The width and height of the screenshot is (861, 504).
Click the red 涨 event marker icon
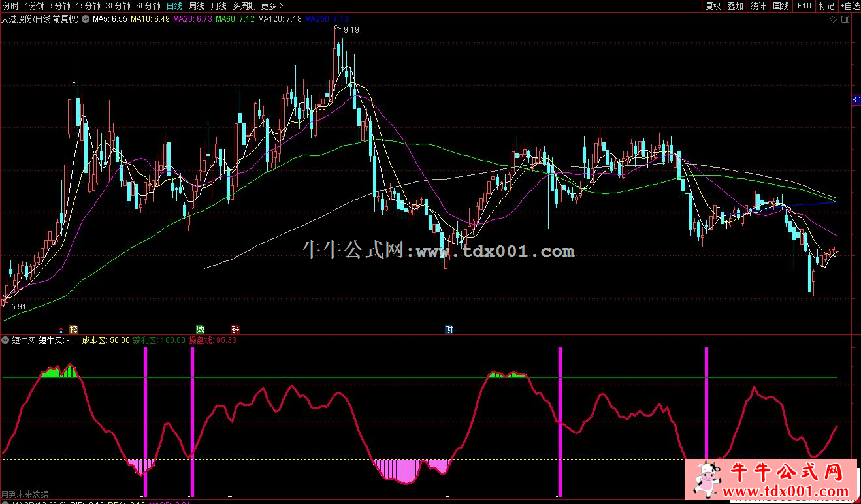[x=235, y=329]
